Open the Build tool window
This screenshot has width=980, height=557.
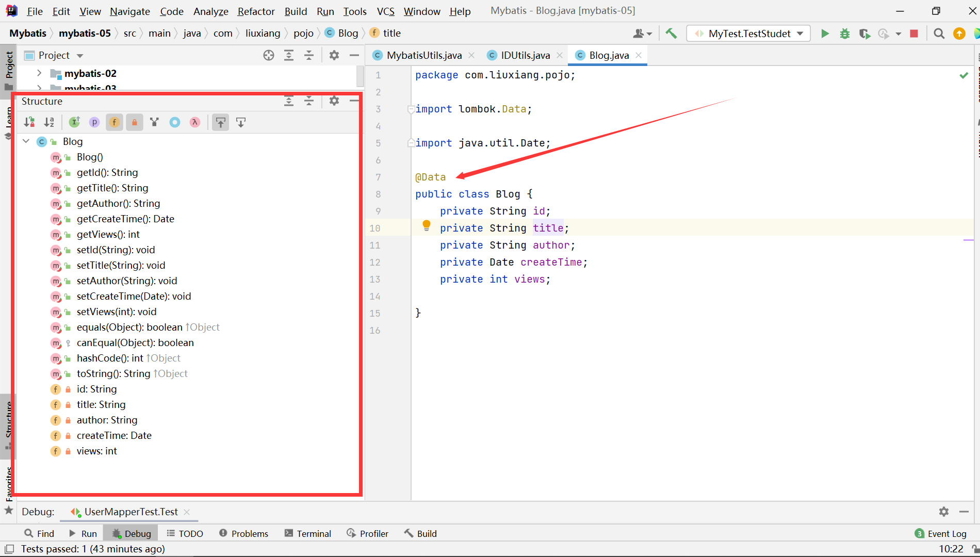click(420, 533)
